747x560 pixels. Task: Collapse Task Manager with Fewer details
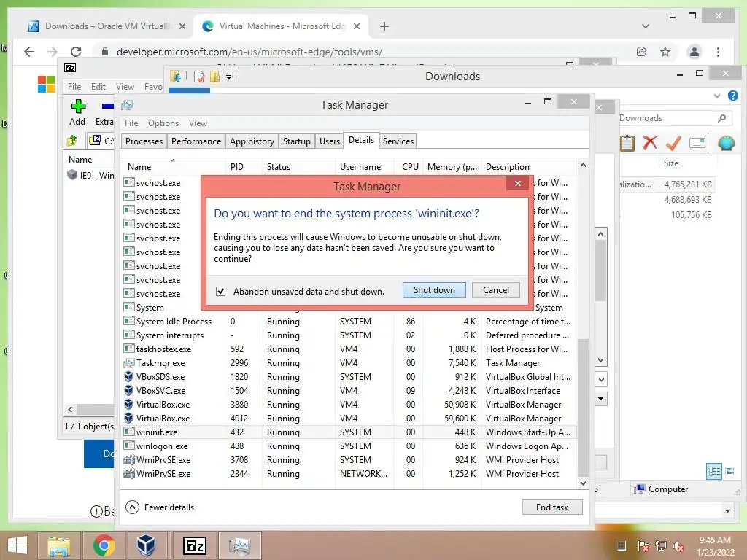160,507
